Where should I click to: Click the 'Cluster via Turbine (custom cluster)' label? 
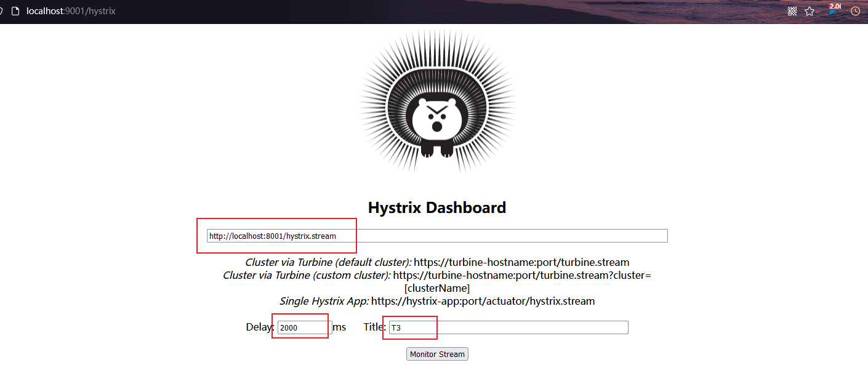point(307,275)
